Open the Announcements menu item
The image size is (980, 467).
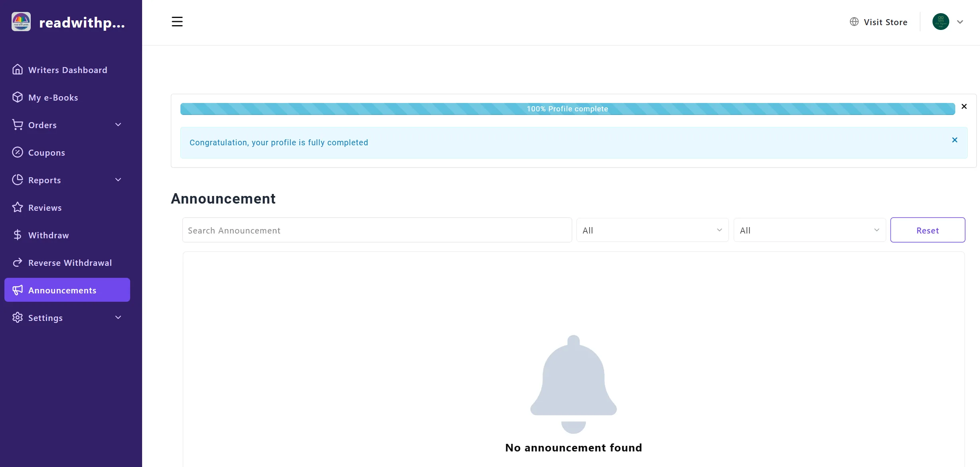(67, 290)
